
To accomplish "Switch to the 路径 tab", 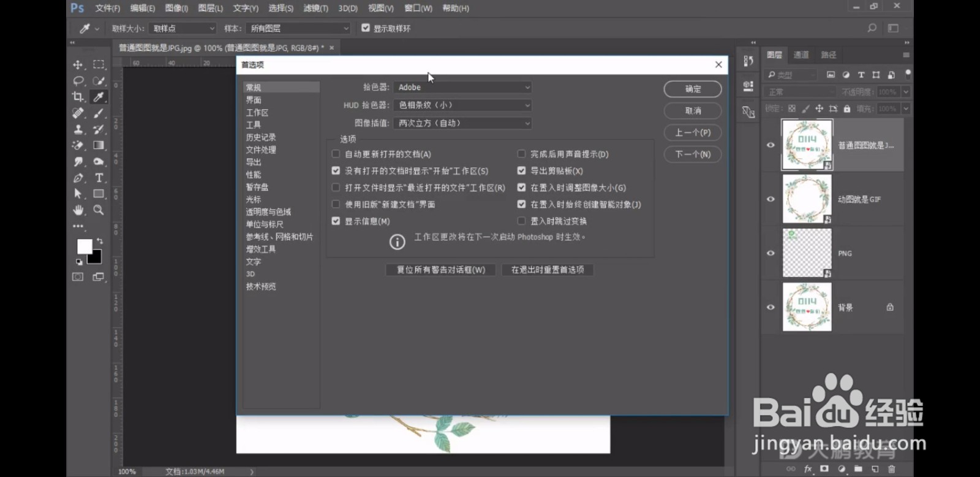I will [x=828, y=55].
